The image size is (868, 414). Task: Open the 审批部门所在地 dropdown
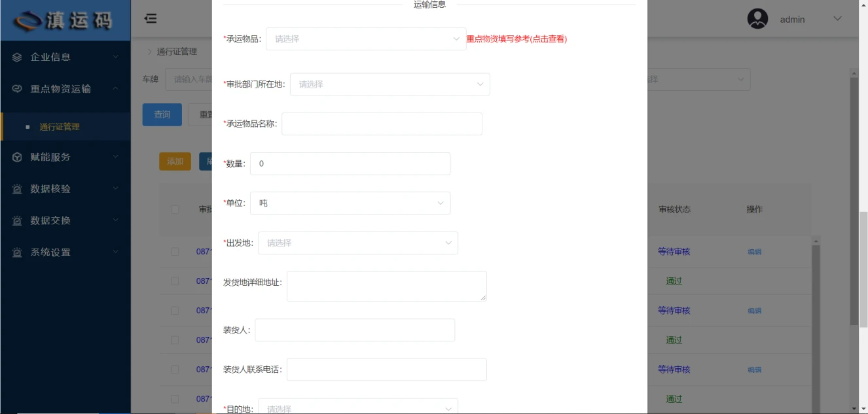click(389, 84)
